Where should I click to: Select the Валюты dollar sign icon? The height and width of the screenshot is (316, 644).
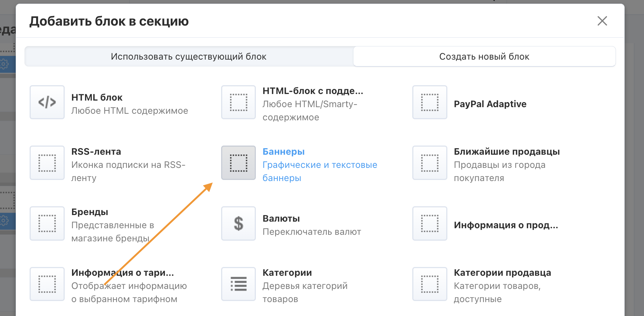coord(238,223)
